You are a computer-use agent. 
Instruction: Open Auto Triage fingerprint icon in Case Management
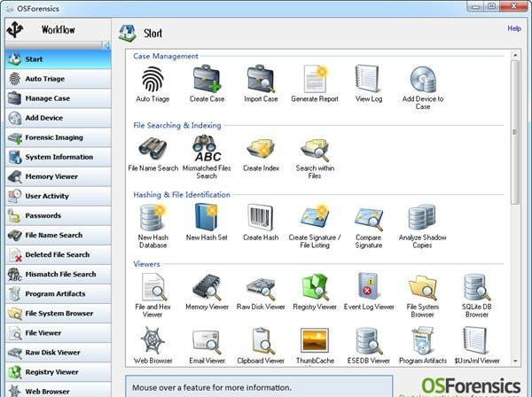click(x=153, y=80)
